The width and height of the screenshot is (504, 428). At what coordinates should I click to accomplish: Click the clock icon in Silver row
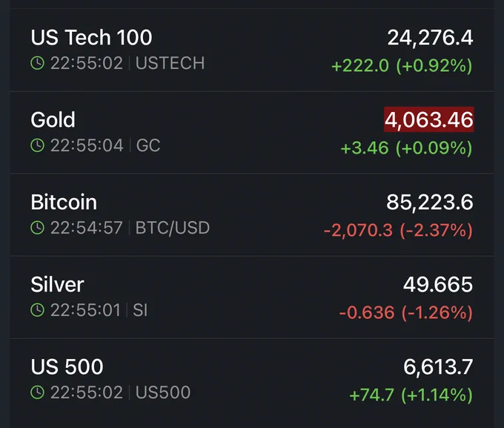[37, 310]
